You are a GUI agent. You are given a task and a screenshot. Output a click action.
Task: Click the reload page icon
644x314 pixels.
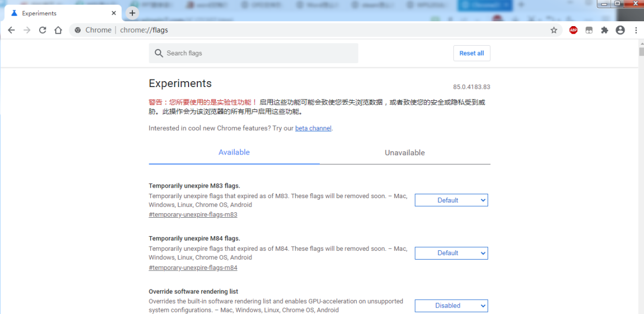coord(42,30)
